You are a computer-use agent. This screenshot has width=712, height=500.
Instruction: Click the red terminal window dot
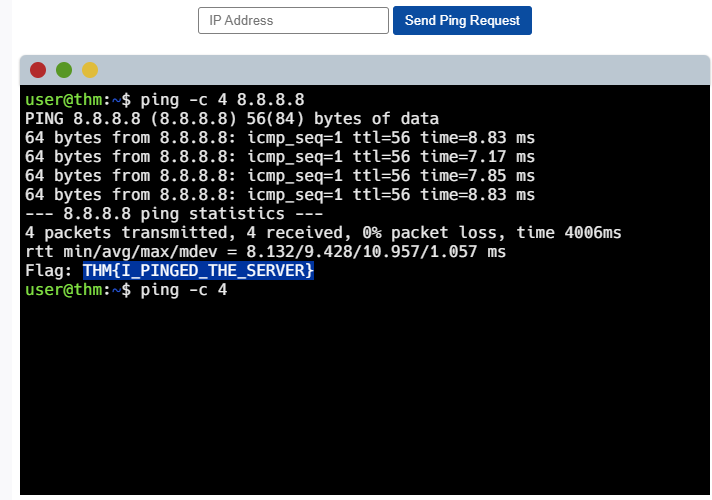tap(38, 70)
